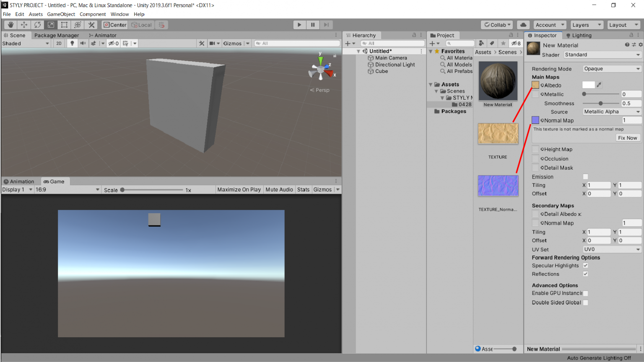Select the Rect tool
Viewport: 644px width, 362px height.
point(64,25)
